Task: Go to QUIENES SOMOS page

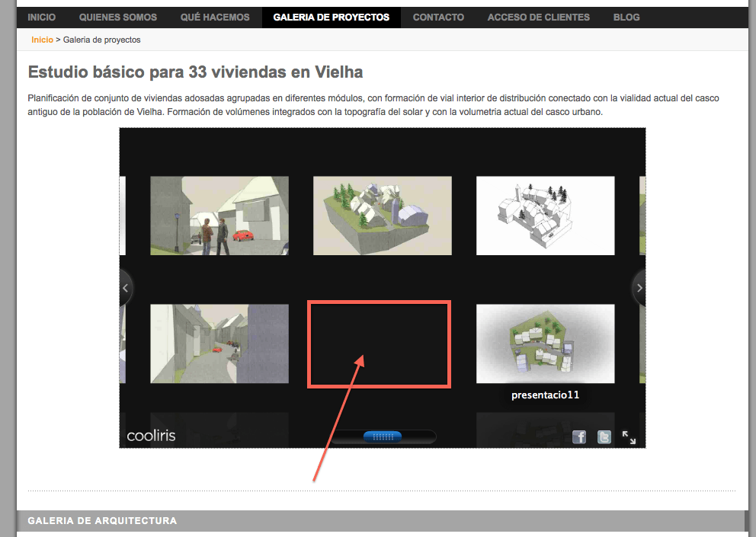Action: [118, 18]
